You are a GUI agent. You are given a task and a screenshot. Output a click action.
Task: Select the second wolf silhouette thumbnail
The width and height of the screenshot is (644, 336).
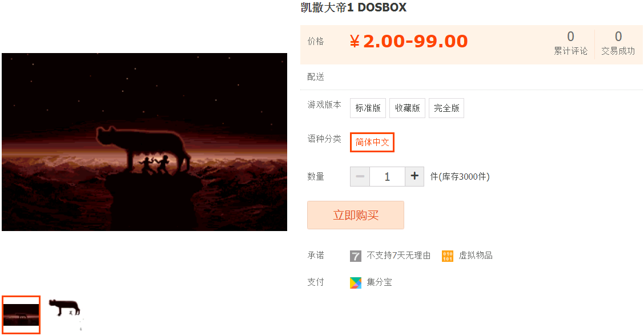(65, 315)
